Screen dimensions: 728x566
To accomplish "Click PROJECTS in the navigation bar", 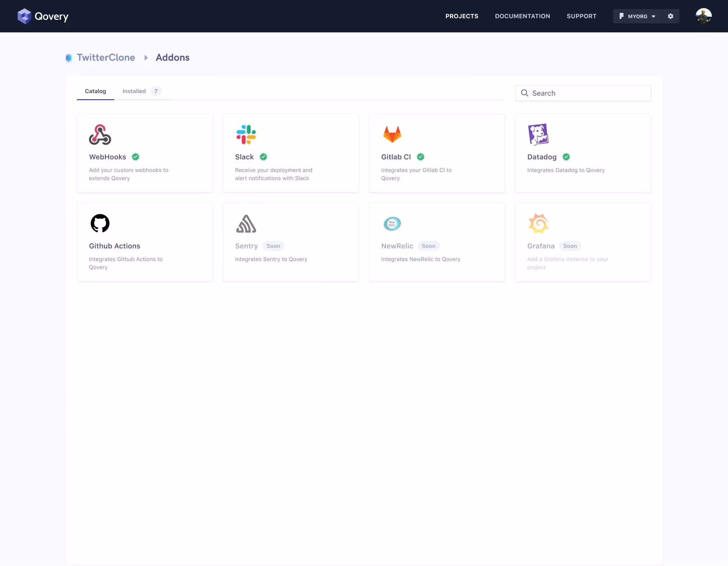I will tap(462, 16).
